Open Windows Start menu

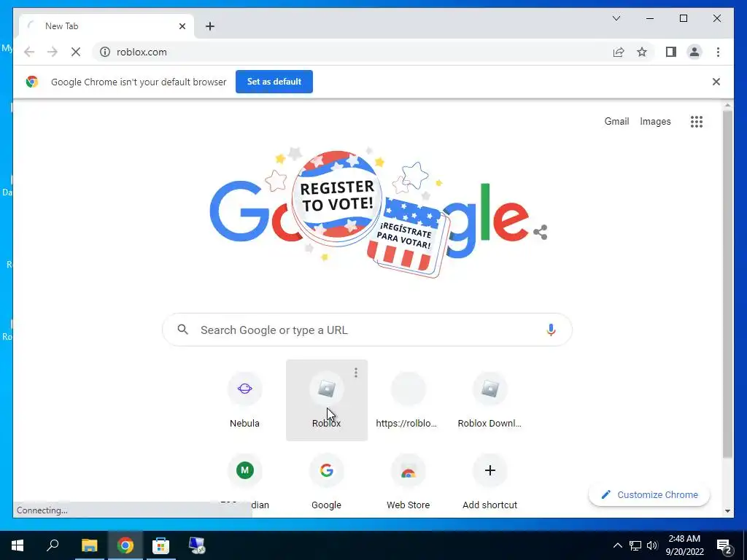18,545
